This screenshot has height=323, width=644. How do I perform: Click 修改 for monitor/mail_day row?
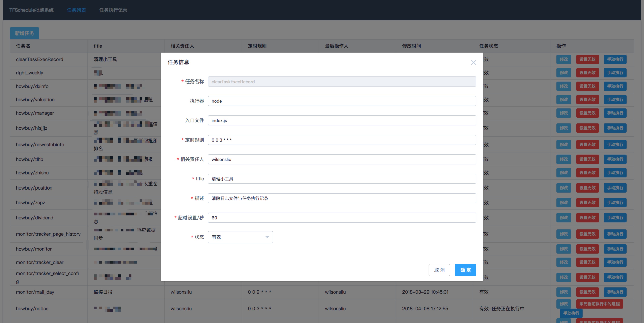[x=563, y=292]
